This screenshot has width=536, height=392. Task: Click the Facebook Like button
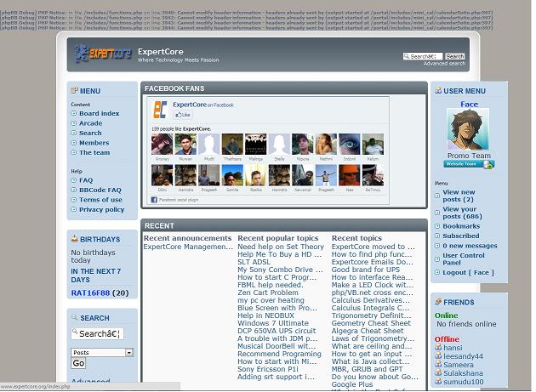tap(182, 114)
